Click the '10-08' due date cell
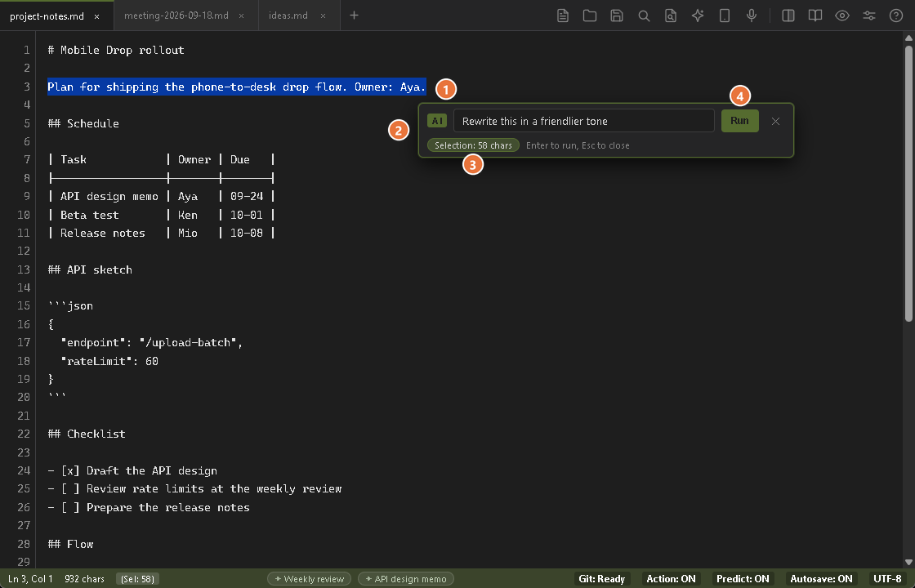The image size is (915, 588). point(246,233)
